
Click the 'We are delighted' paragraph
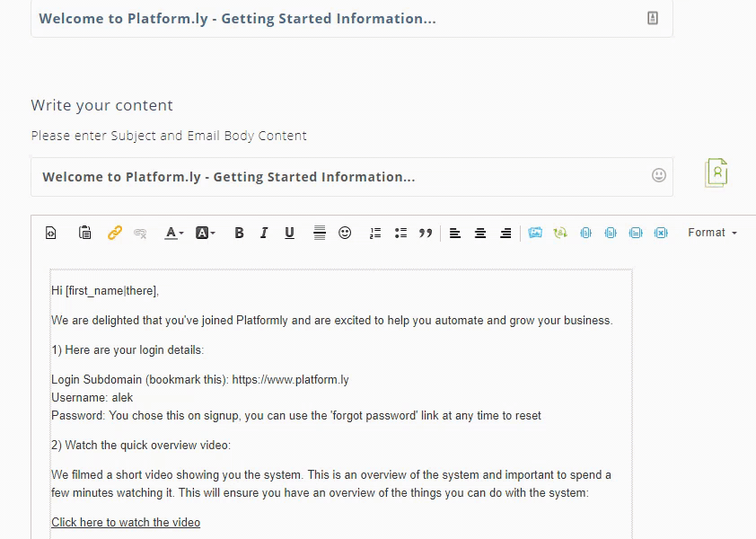coord(332,321)
